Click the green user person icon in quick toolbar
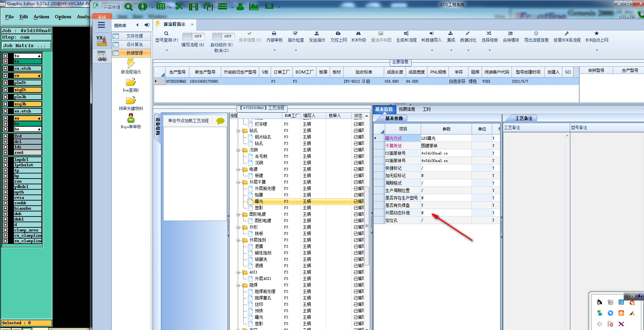 [240, 6]
